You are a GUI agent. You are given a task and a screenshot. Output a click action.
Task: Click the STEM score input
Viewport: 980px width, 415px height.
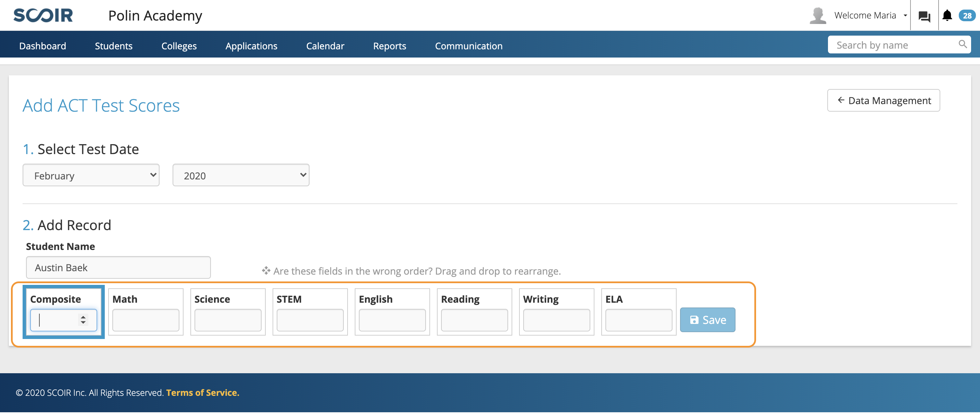coord(310,320)
